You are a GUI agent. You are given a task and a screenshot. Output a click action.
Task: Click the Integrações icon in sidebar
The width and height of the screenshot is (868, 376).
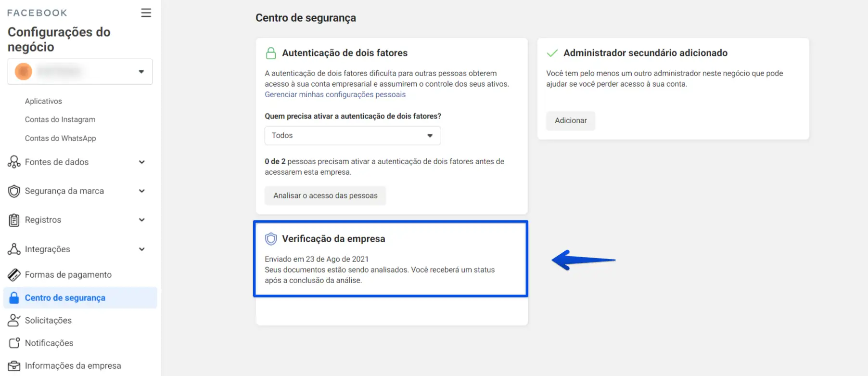[14, 249]
